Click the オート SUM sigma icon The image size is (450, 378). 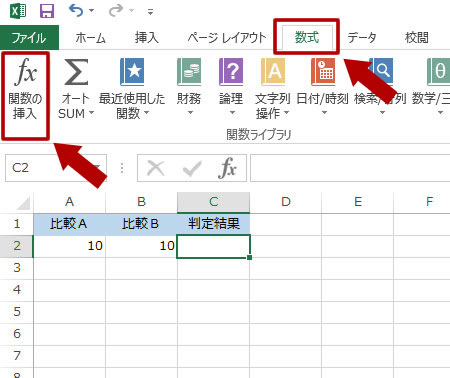click(76, 71)
